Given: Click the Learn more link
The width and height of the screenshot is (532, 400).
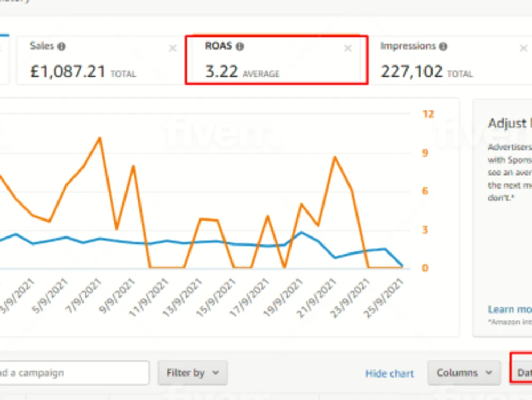Looking at the screenshot, I should point(510,309).
